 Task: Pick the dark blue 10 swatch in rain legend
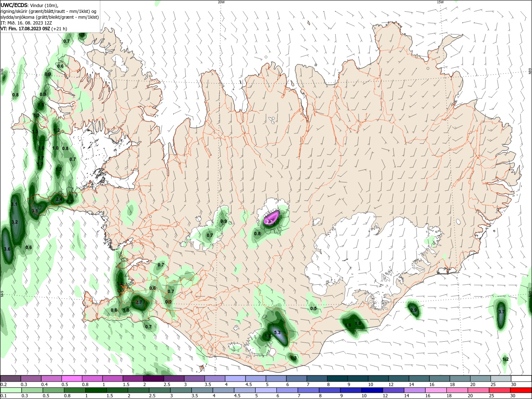pos(372,390)
